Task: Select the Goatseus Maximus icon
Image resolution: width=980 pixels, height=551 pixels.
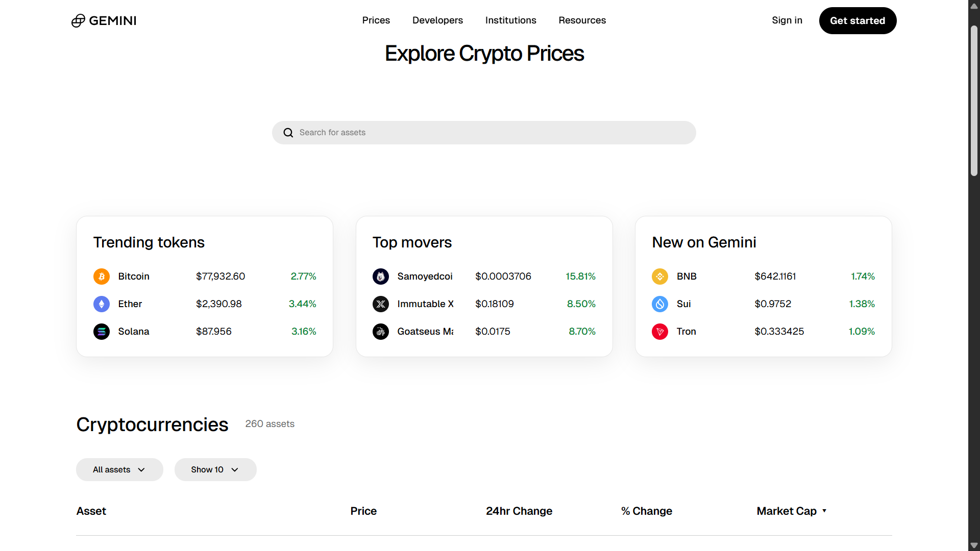Action: [x=380, y=331]
